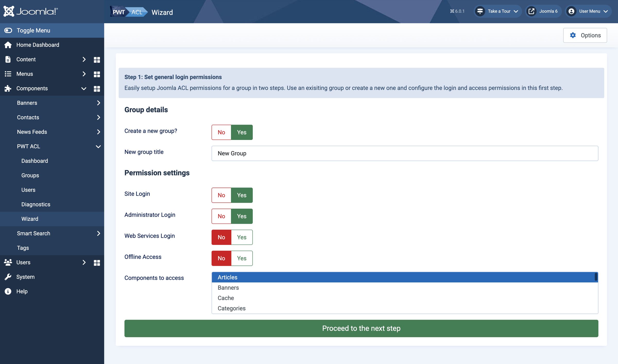Screen dimensions: 618x364
Task: Set Site Login to Yes
Action: pos(242,195)
